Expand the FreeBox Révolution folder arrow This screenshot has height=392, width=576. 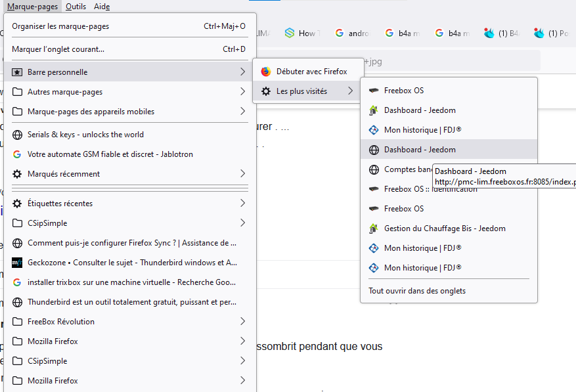(x=242, y=322)
